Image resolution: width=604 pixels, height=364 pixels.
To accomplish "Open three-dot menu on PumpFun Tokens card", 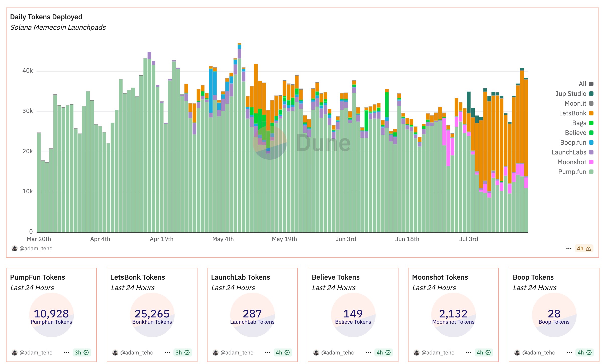I will [66, 352].
